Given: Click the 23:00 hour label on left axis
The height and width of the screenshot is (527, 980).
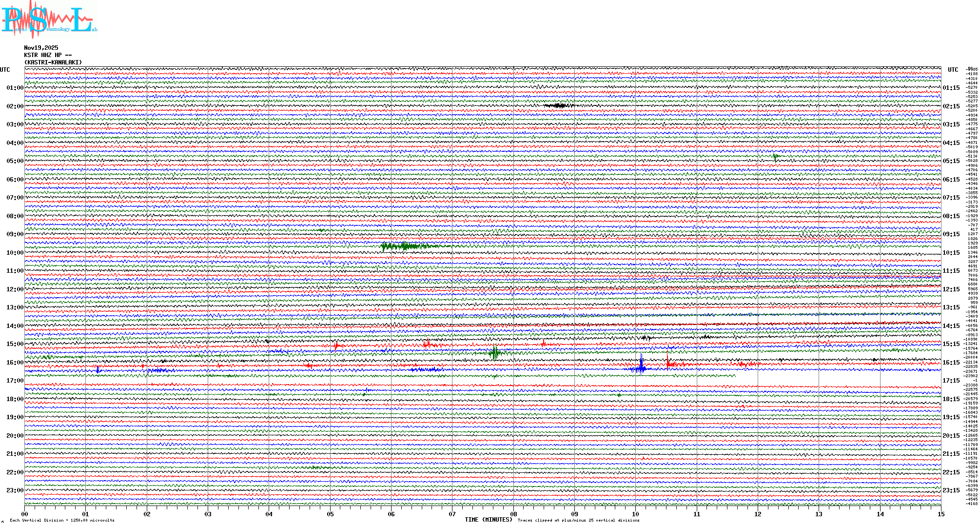Looking at the screenshot, I should 15,490.
